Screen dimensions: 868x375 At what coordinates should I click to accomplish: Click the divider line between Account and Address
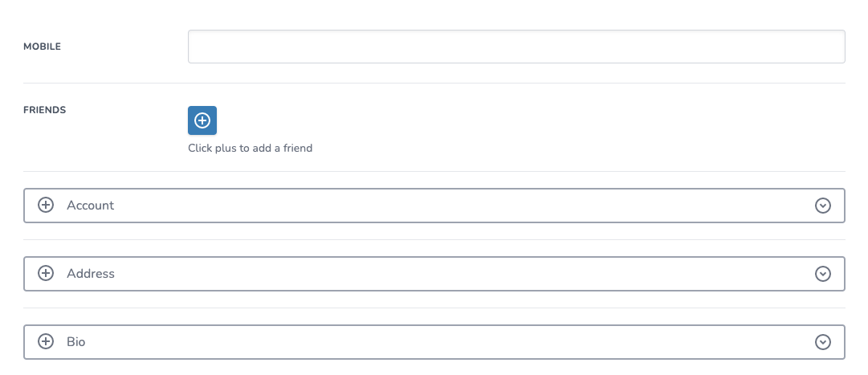click(434, 239)
